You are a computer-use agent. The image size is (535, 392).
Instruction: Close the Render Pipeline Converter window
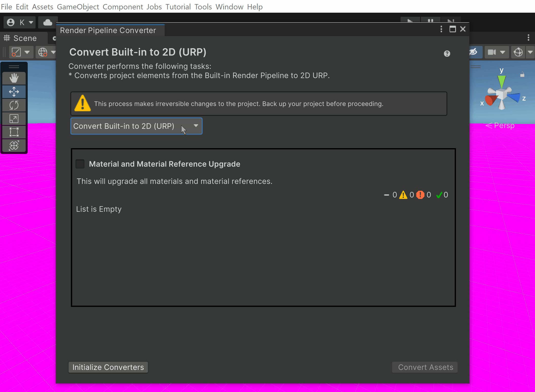(463, 29)
